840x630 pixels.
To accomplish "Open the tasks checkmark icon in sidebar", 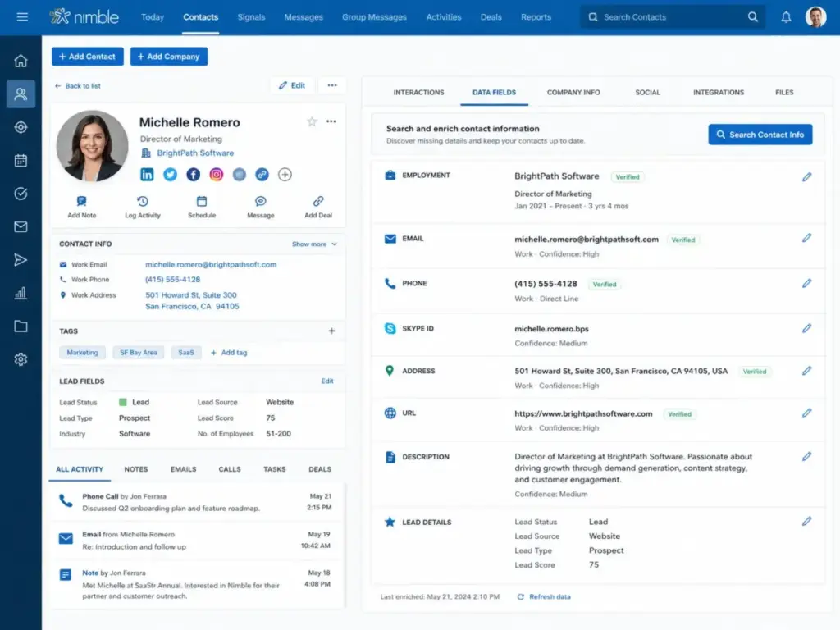I will 21,194.
